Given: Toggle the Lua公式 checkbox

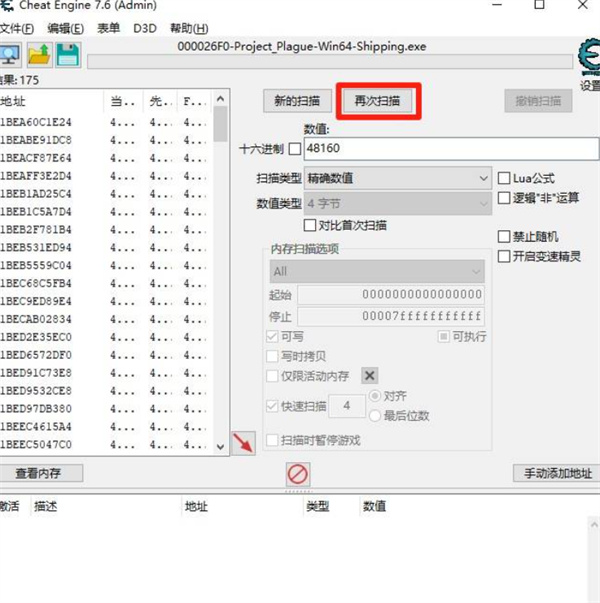Looking at the screenshot, I should point(504,178).
